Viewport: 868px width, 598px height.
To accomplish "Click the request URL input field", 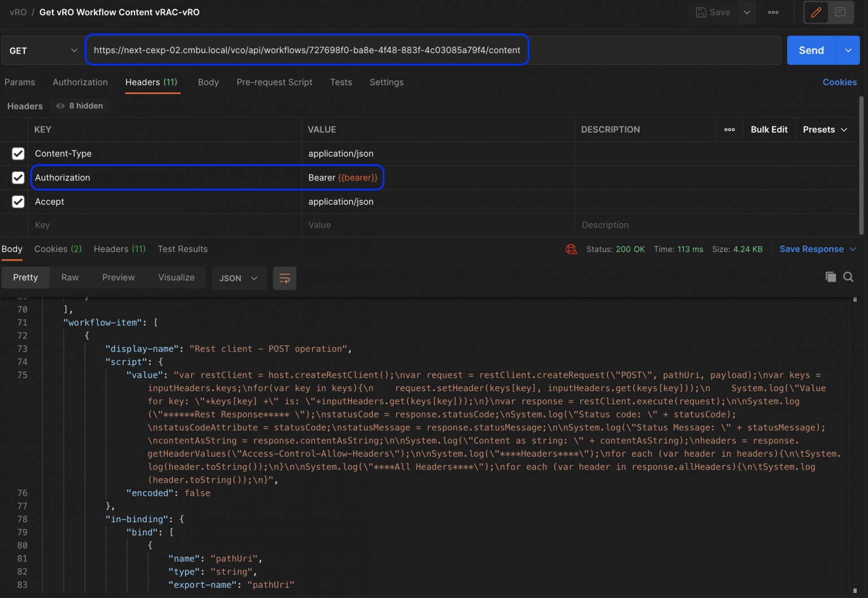I will tap(307, 50).
